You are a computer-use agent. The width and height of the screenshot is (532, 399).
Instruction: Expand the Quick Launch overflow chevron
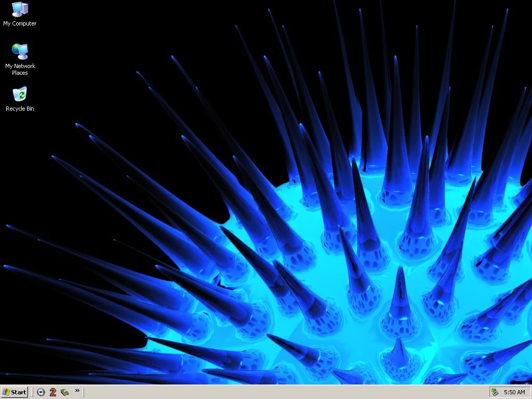tap(77, 391)
